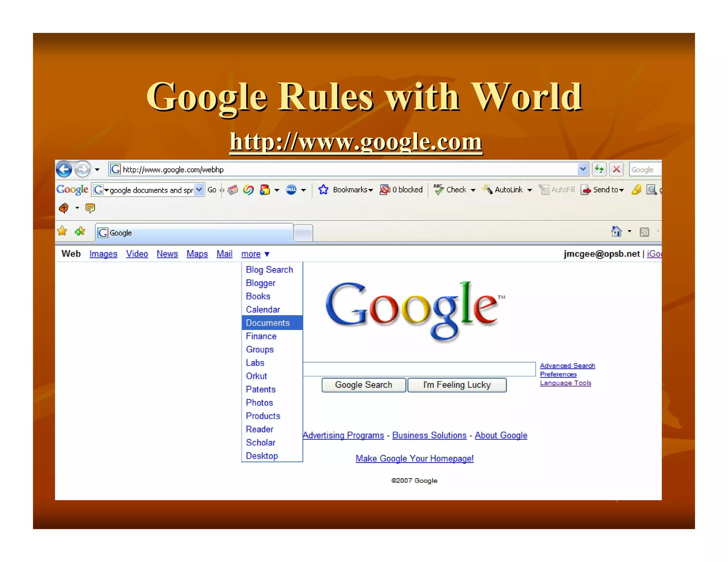Click the orange pinwheel toolbar icon
728x562 pixels.
click(64, 208)
